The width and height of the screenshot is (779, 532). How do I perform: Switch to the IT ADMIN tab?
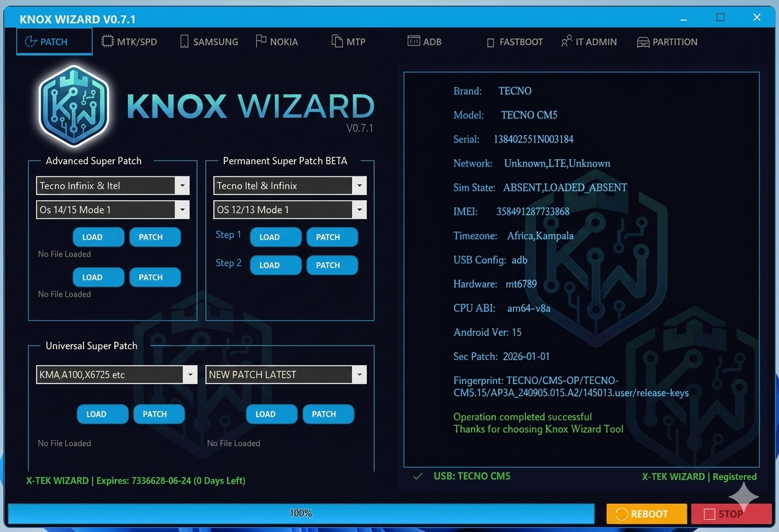tap(589, 42)
